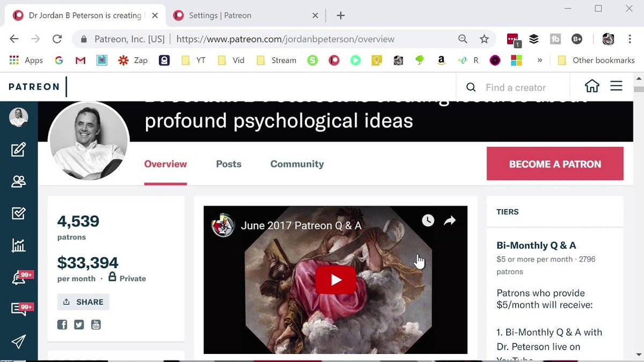Open the Amazon bookmark icon
The width and height of the screenshot is (644, 362).
441,60
